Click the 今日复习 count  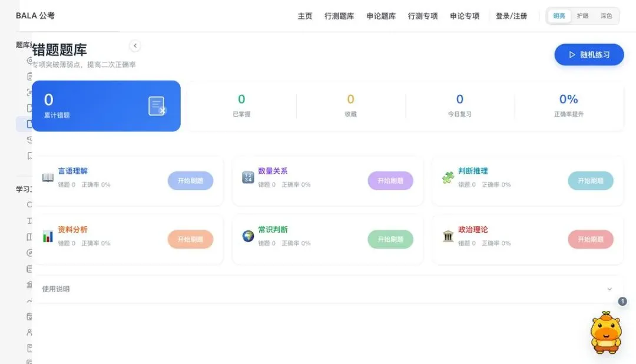coord(459,99)
